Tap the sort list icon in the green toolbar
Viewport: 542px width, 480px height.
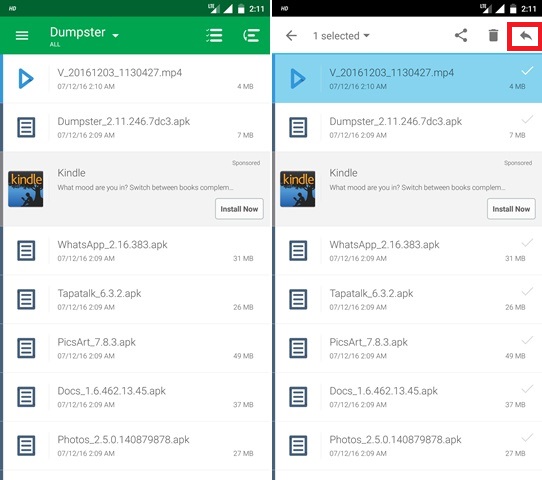[x=251, y=35]
